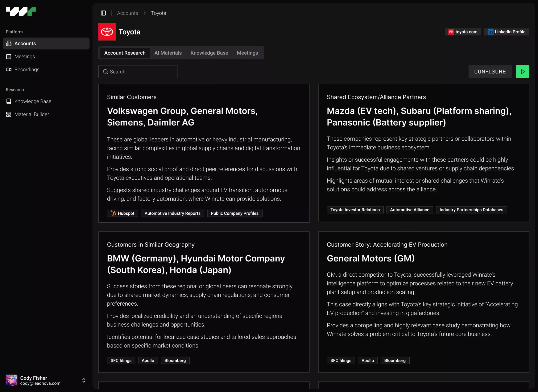This screenshot has width=538, height=392.
Task: Click the Customers in Similar Geography heading
Action: pos(151,245)
